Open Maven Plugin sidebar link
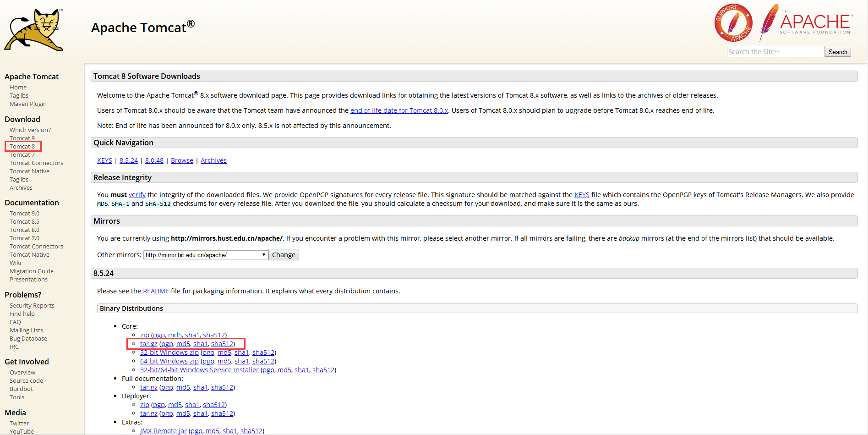Screen dimensions: 868x435 pos(28,104)
